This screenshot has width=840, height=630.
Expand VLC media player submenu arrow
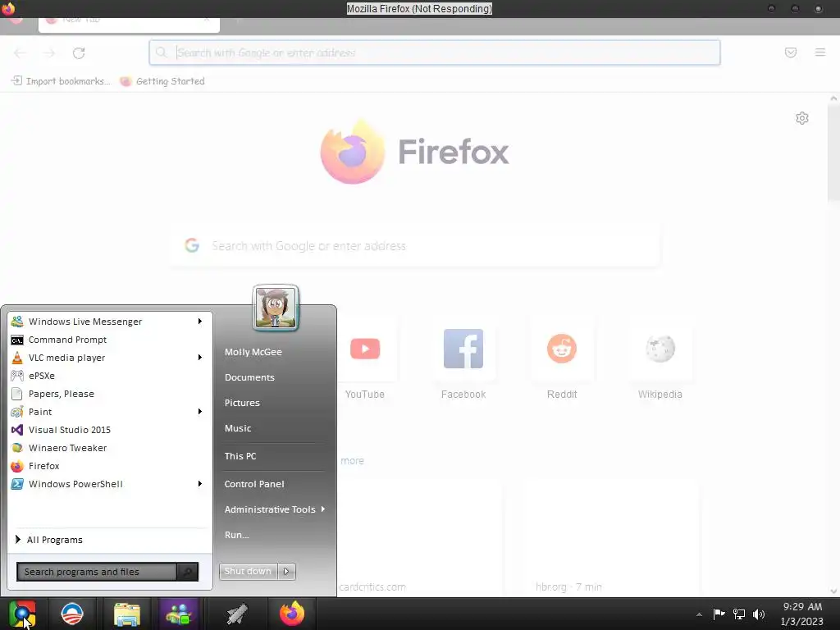coord(200,358)
